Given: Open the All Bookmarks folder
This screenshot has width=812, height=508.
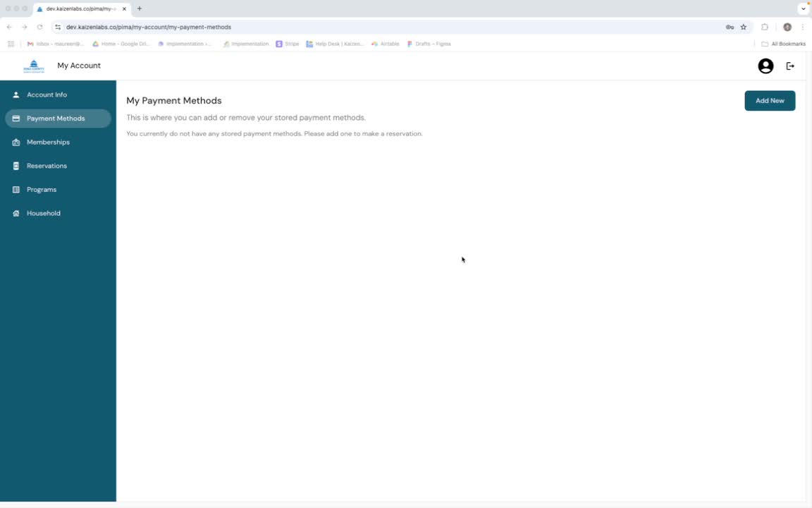Looking at the screenshot, I should click(x=784, y=44).
